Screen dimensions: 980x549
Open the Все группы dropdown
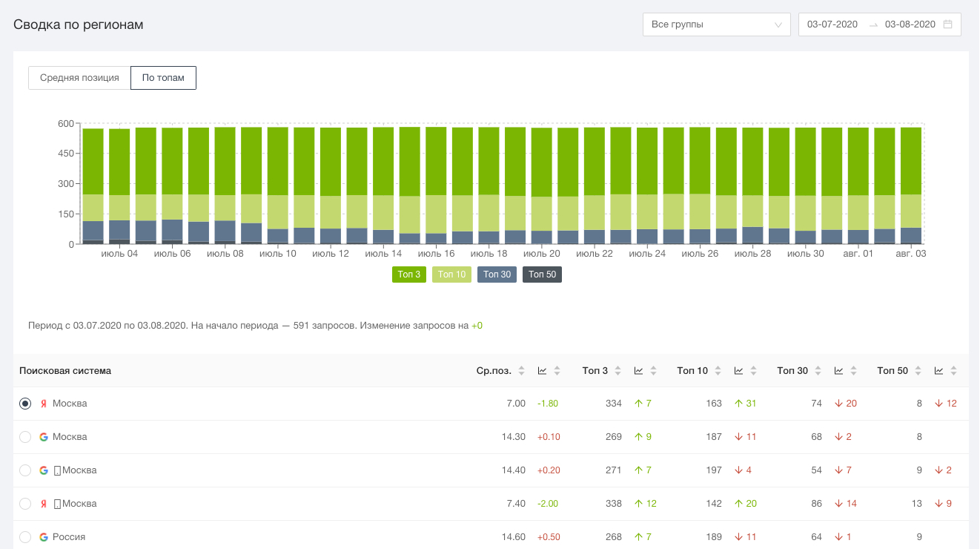(716, 24)
